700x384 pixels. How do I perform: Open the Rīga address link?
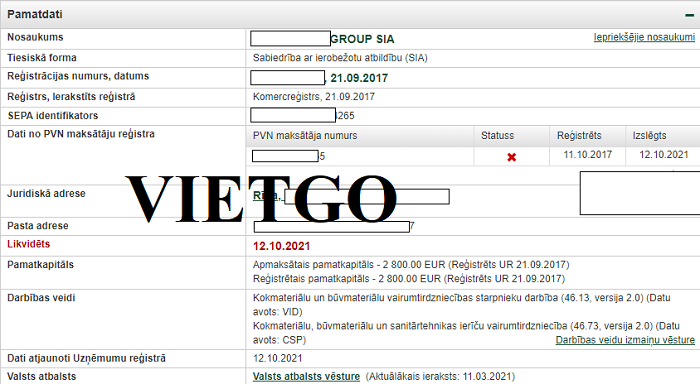[x=267, y=196]
